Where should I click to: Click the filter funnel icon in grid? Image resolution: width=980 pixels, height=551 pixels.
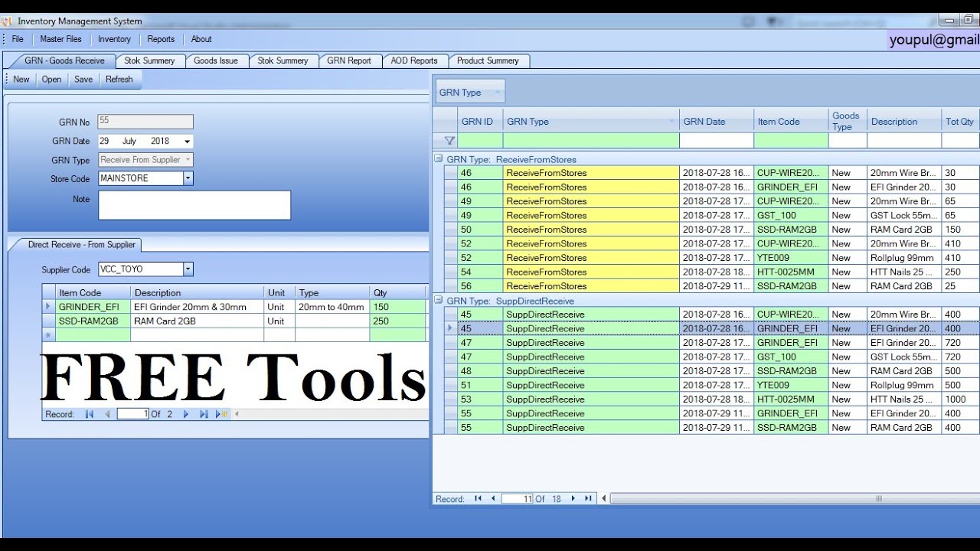(x=449, y=141)
